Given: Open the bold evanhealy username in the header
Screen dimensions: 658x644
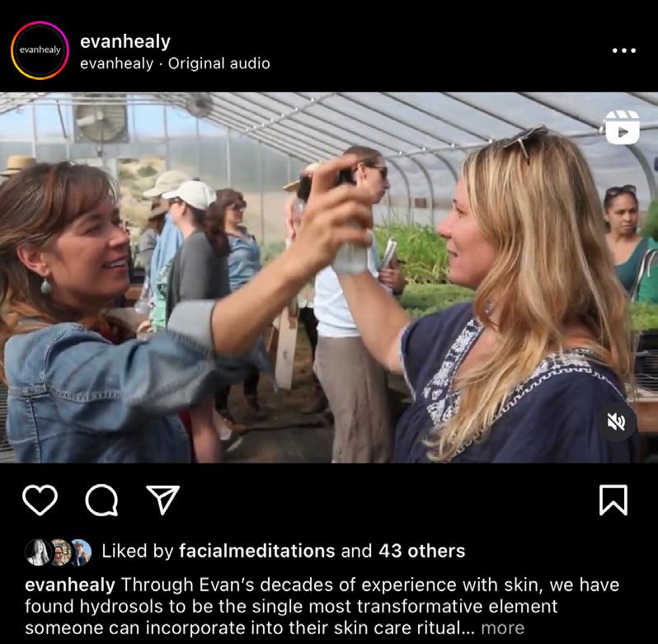Looking at the screenshot, I should pyautogui.click(x=125, y=41).
